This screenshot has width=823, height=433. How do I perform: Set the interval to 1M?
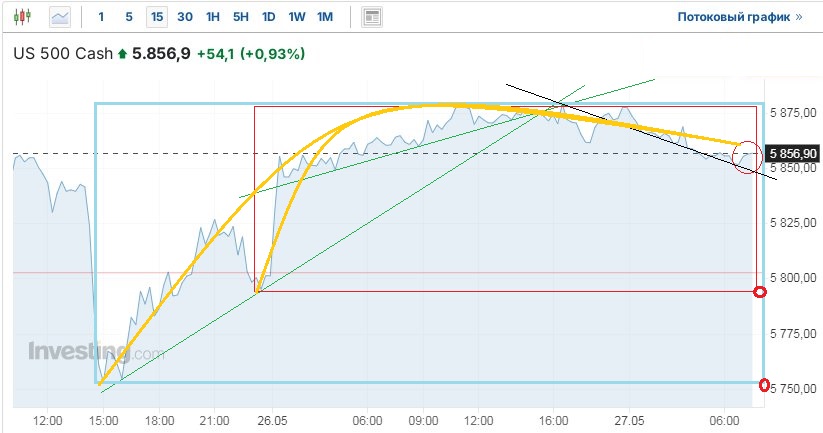[x=325, y=17]
